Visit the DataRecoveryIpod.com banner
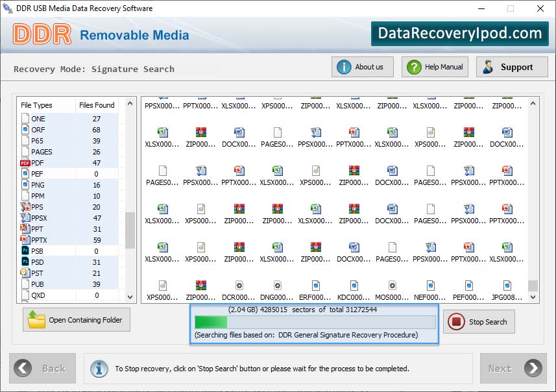556x392 pixels. click(460, 33)
